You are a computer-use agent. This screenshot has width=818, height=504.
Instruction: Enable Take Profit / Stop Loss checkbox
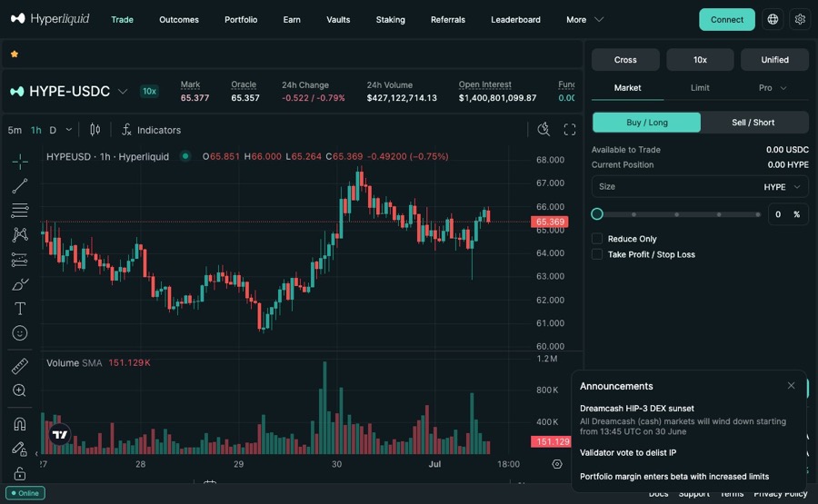[x=597, y=254]
